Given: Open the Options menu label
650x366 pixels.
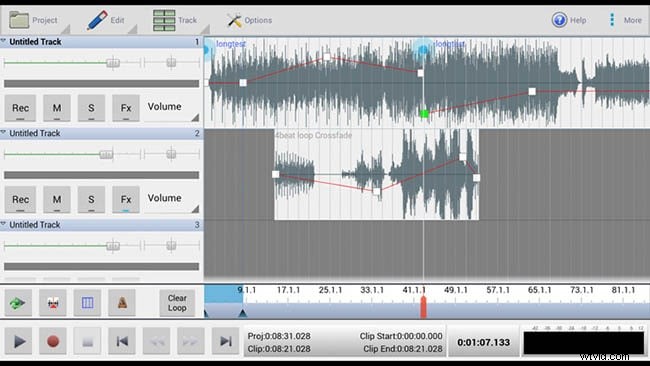Looking at the screenshot, I should pos(258,20).
